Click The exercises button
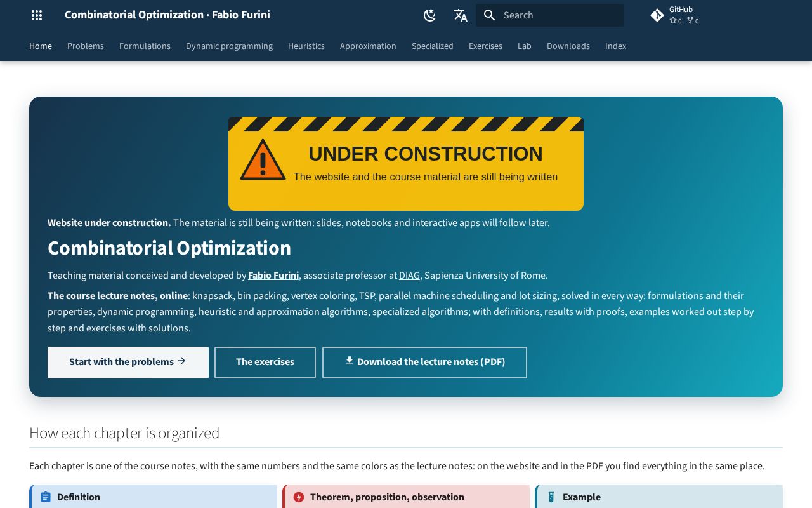Viewport: 812px width, 508px height. point(265,363)
